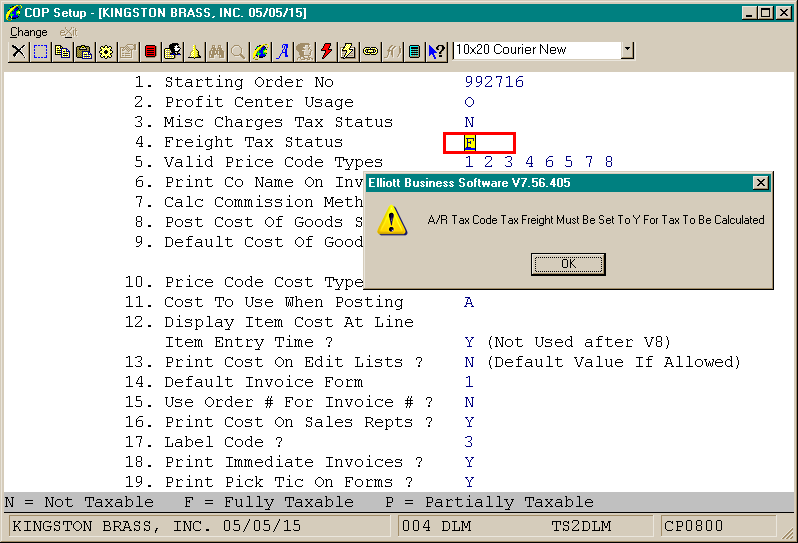Click the grayed-out properties sheet icon
The width and height of the screenshot is (798, 543).
(128, 51)
